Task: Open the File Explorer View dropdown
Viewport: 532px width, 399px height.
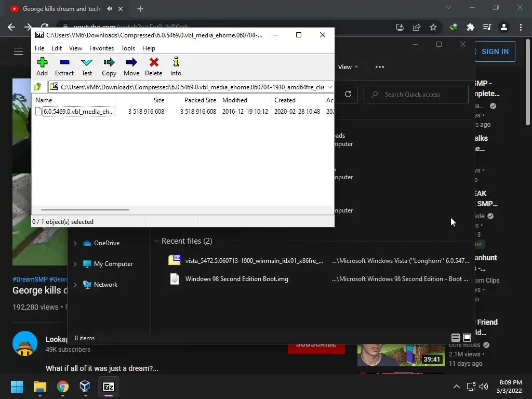Action: 348,67
